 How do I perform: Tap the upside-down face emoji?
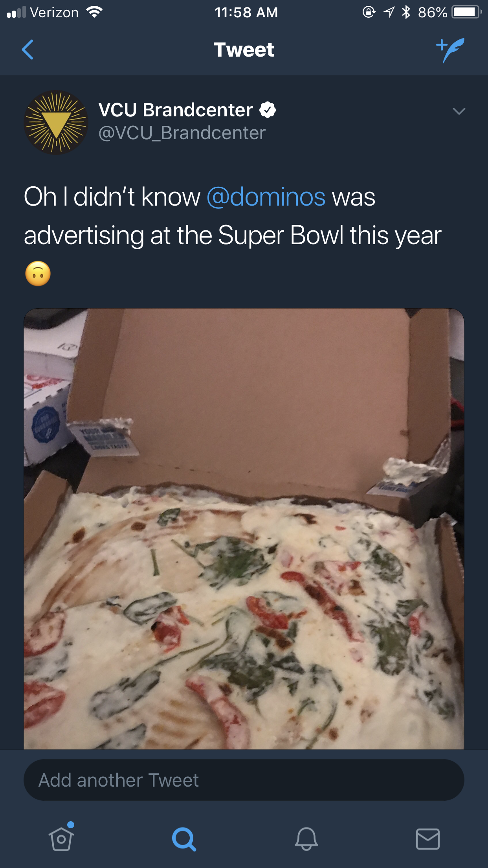(x=38, y=274)
